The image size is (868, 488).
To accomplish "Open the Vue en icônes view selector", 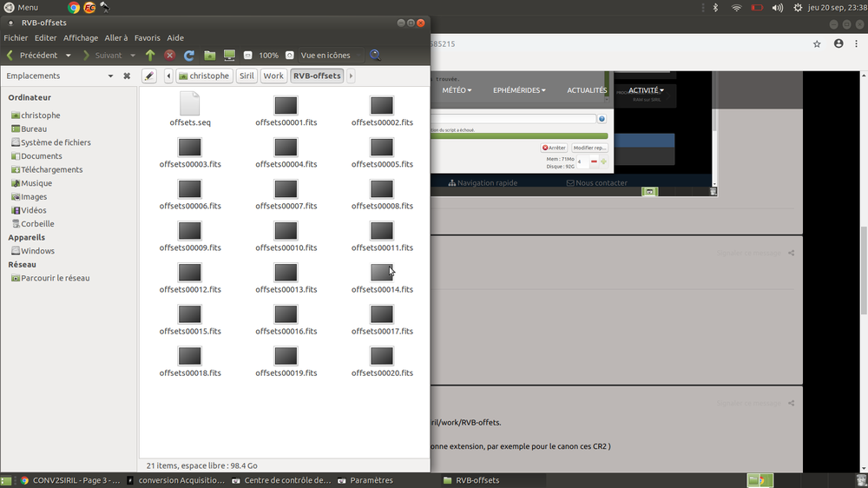I will [331, 56].
